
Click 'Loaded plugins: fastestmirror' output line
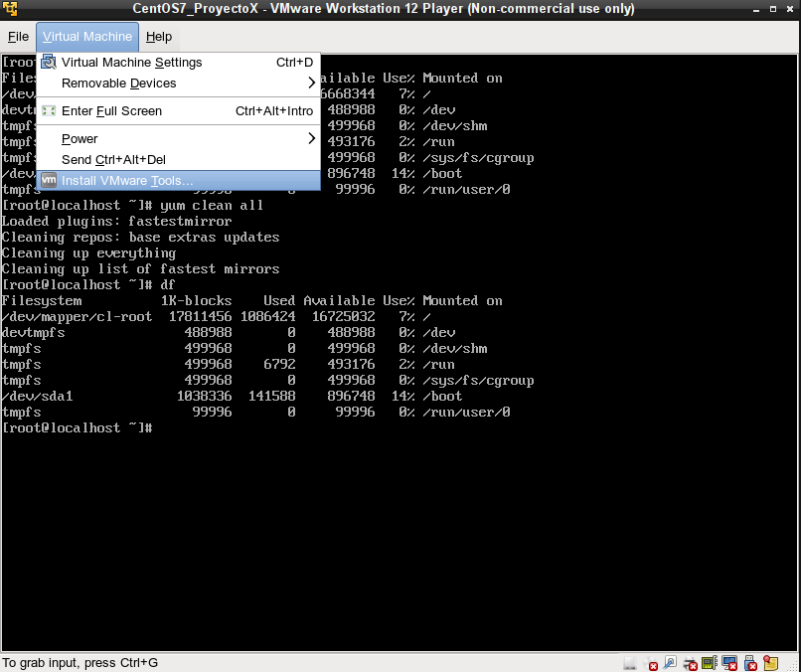(117, 222)
